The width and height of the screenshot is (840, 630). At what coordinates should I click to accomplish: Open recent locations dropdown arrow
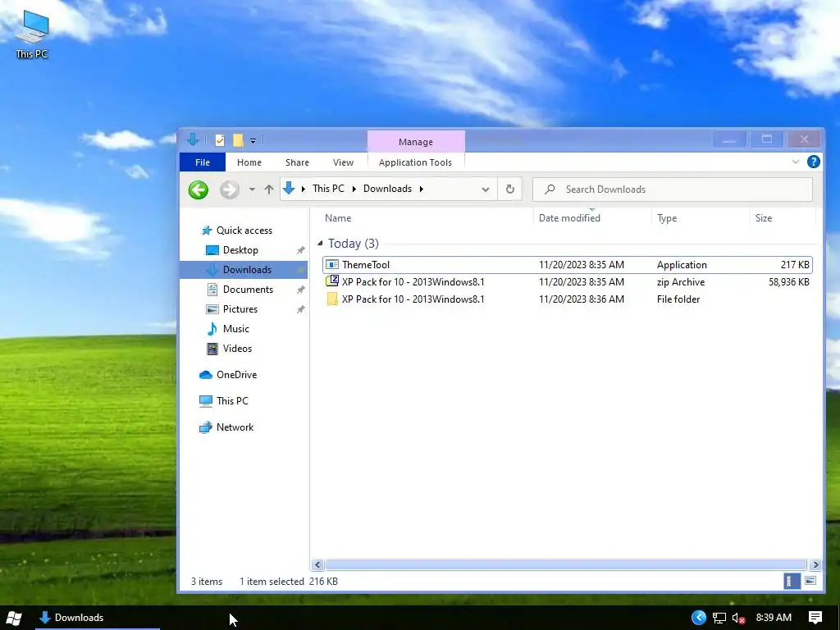[252, 189]
